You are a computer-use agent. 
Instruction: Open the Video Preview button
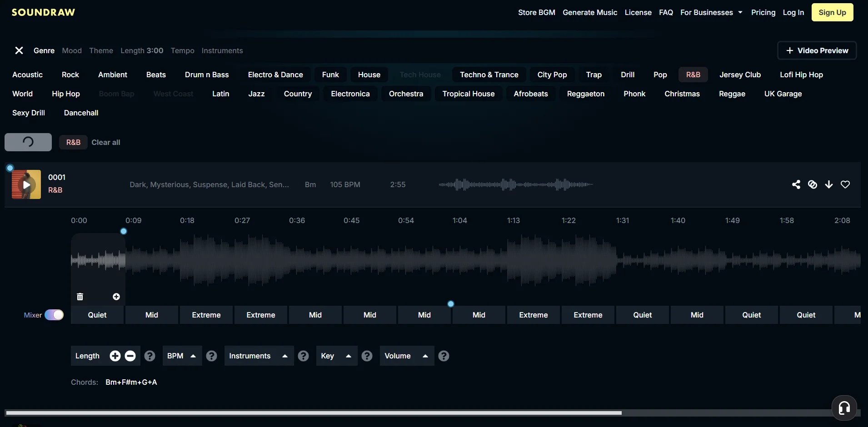(x=817, y=50)
